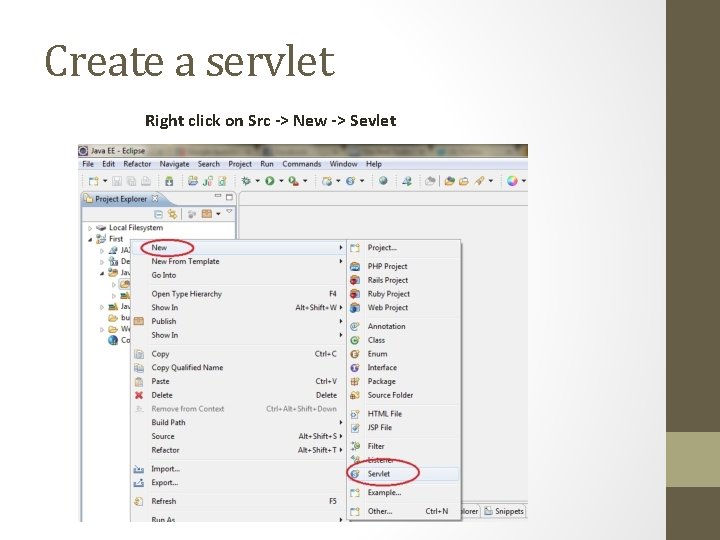Select Servlet in the New submenu

(403, 474)
